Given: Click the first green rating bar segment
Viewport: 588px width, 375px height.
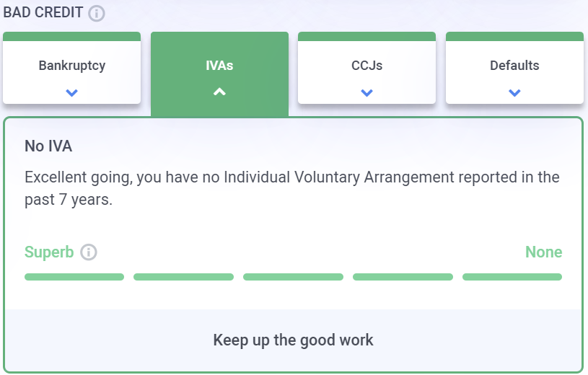Looking at the screenshot, I should (74, 277).
